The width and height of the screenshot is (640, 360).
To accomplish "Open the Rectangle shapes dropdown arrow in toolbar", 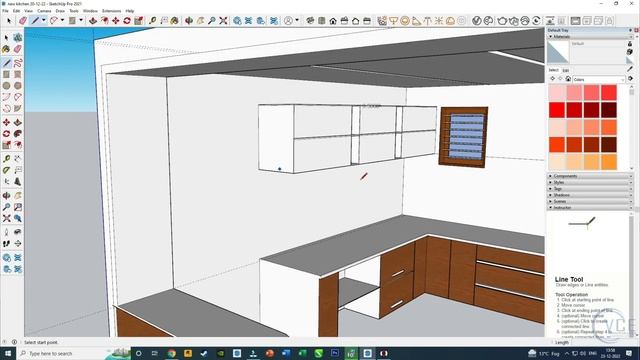I will click(80, 20).
